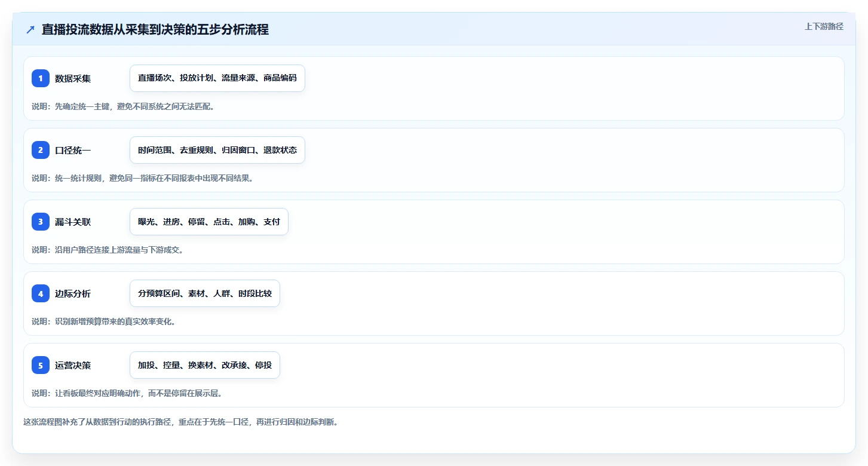
Task: Click the box 分预算区间、素材、人群、时段比较
Action: (205, 293)
